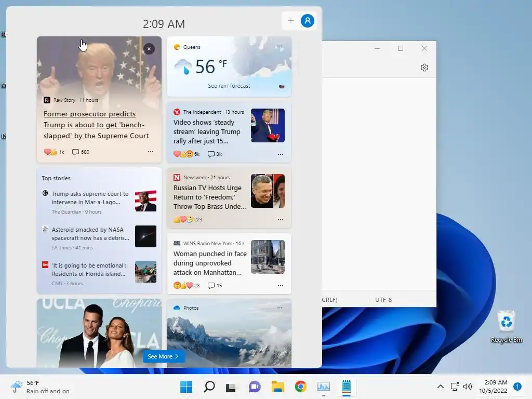The image size is (532, 399).
Task: Click Newsweek story thumbnail image
Action: [268, 191]
